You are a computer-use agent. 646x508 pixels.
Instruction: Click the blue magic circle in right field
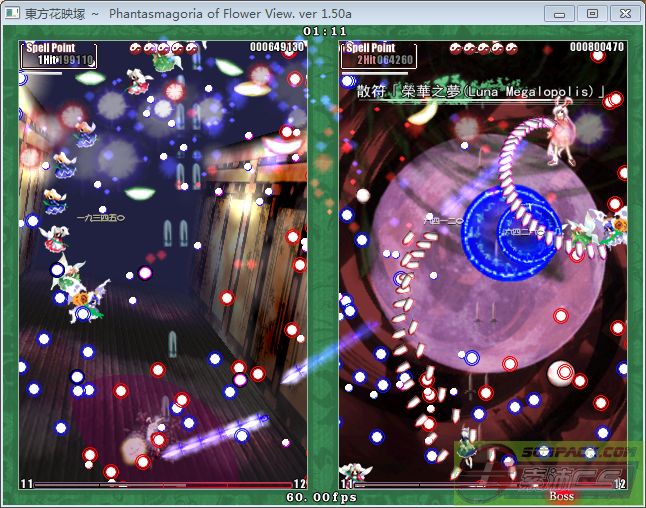(510, 233)
